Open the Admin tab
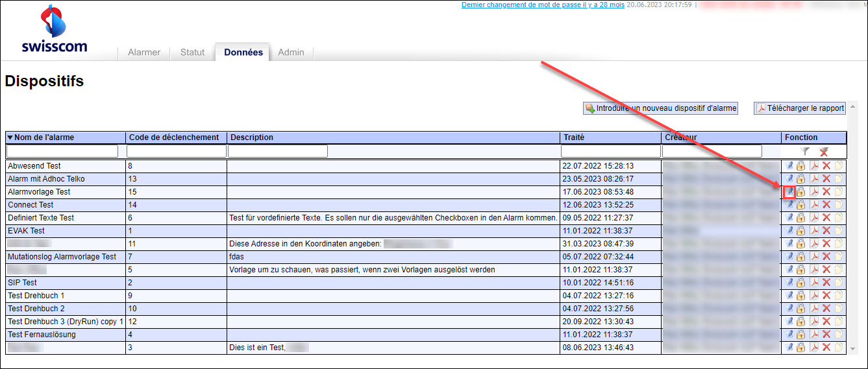 (x=291, y=53)
